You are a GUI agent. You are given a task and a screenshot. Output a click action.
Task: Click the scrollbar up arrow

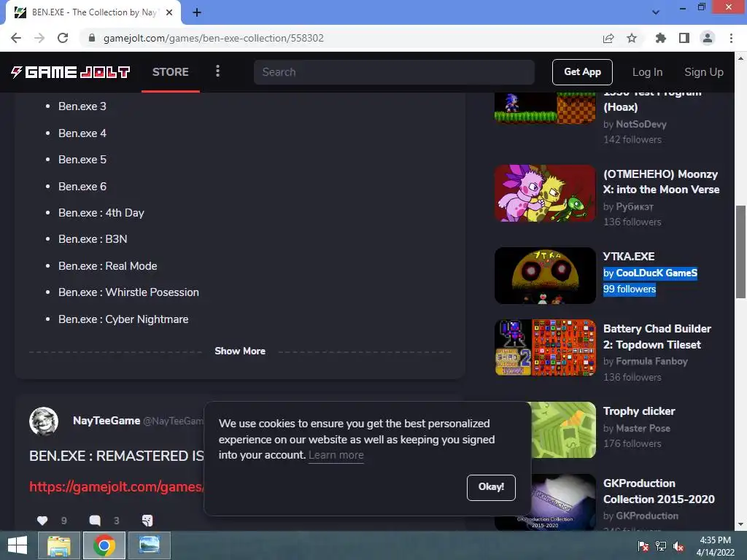[740, 58]
